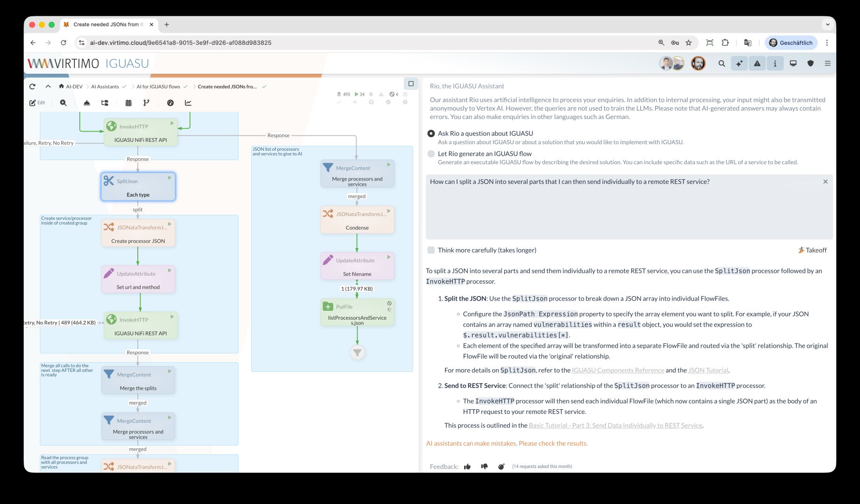Screen dimensions: 860x504
Task: Select 'Ask Rio a question about IGUASU'
Action: tap(430, 133)
